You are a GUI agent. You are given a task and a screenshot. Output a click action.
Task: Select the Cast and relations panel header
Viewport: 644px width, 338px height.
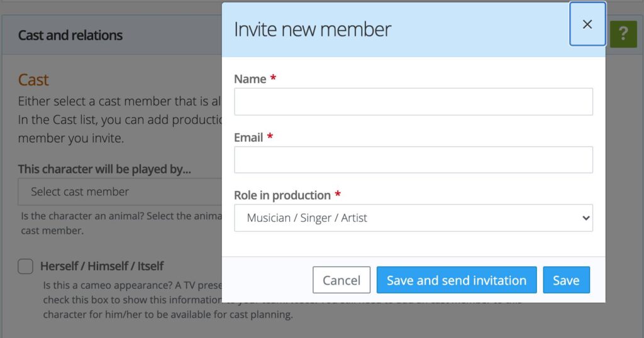[x=112, y=35]
